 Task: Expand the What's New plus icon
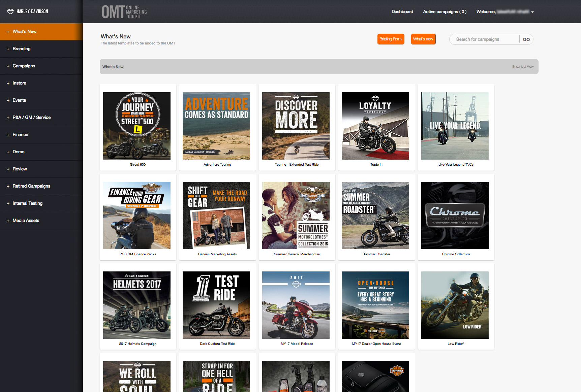tap(8, 32)
